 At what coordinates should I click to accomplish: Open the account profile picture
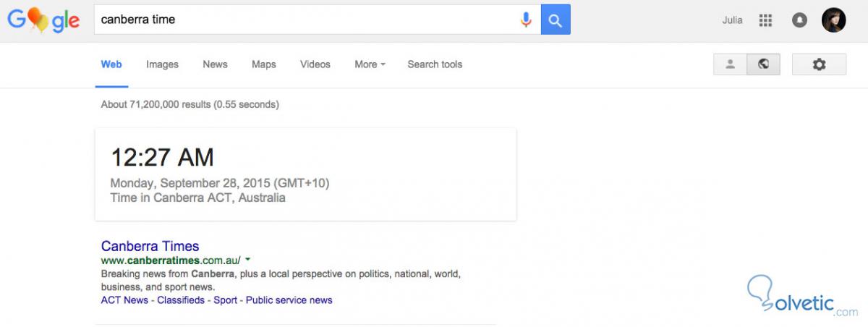tap(833, 20)
